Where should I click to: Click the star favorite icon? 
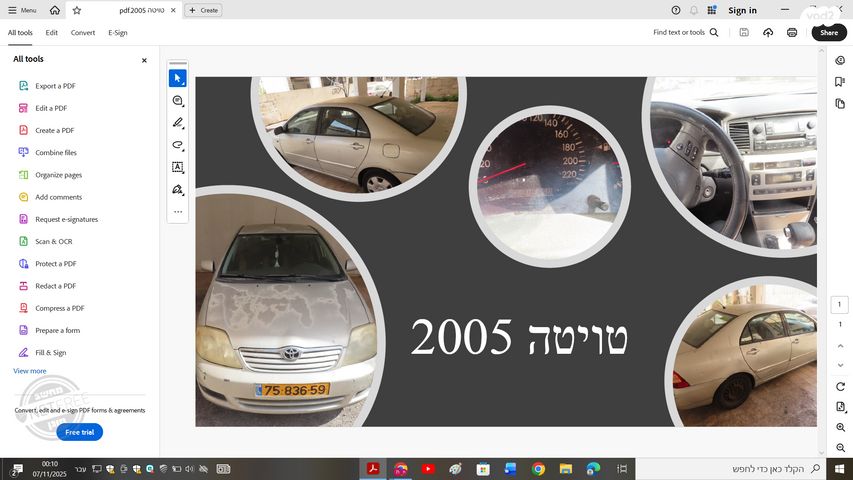click(x=77, y=10)
